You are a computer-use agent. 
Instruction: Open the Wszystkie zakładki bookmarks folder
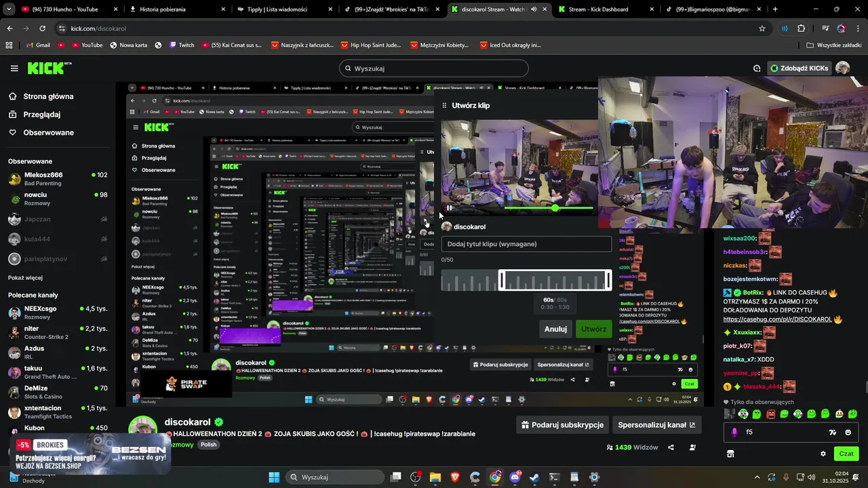click(833, 45)
